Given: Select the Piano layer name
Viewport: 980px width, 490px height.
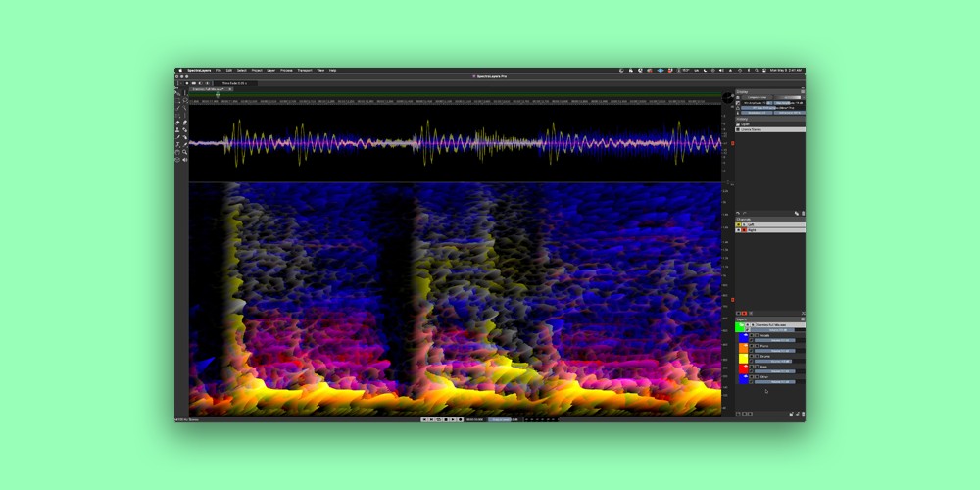Looking at the screenshot, I should (x=764, y=346).
